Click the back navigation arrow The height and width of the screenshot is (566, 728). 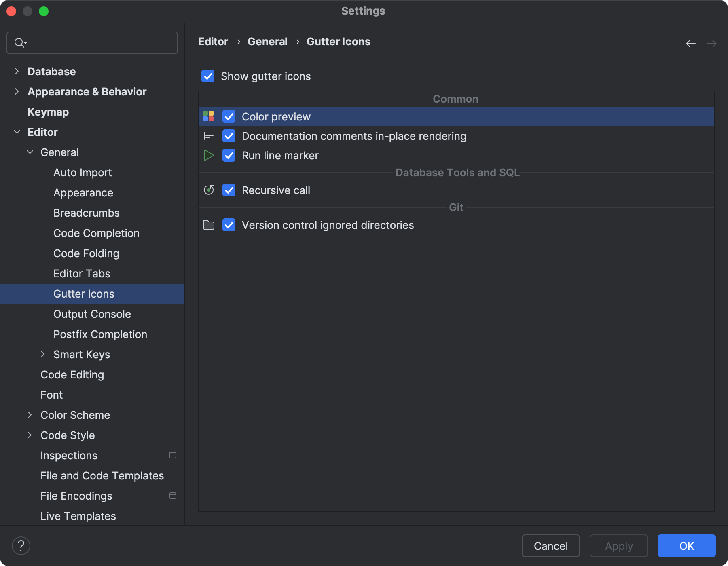tap(690, 43)
